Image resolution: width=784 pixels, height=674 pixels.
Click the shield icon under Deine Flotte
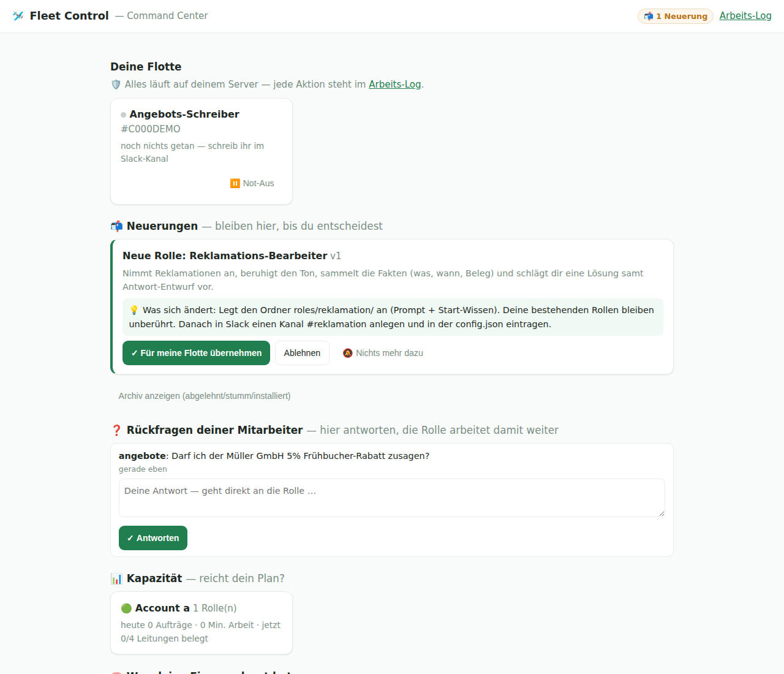(116, 85)
